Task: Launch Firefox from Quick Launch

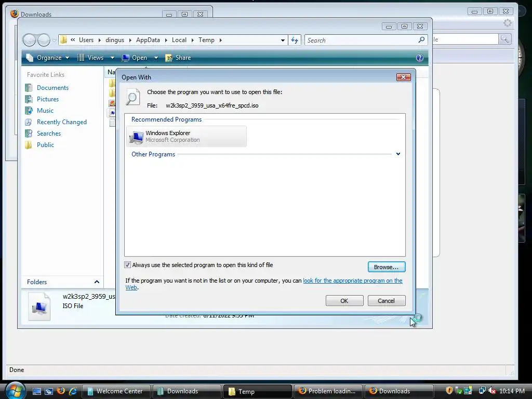Action: (61, 391)
